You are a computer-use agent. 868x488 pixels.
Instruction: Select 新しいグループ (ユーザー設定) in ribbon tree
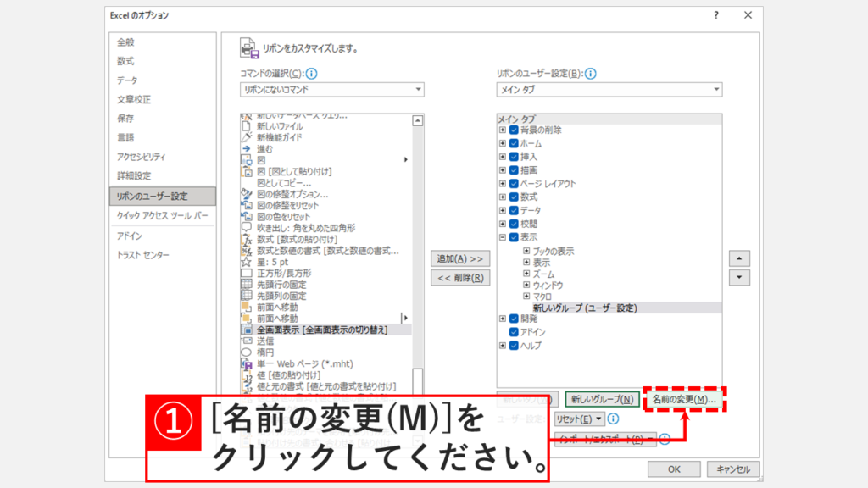coord(585,308)
